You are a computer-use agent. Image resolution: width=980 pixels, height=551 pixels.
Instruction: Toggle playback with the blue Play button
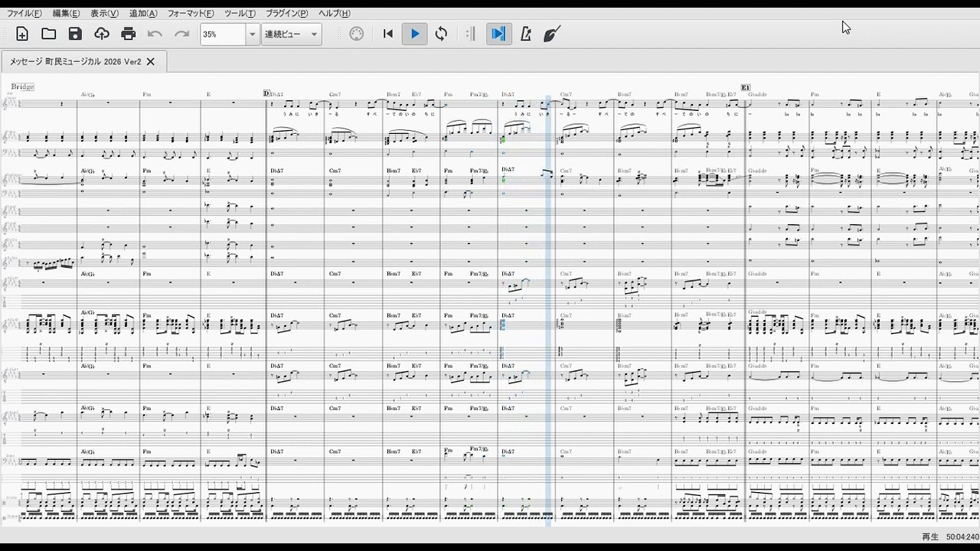(x=415, y=34)
